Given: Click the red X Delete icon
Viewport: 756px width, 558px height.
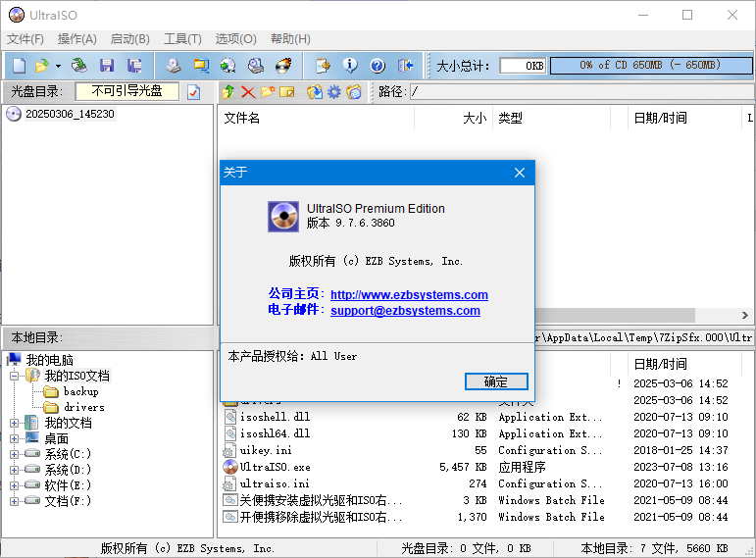Looking at the screenshot, I should (248, 91).
